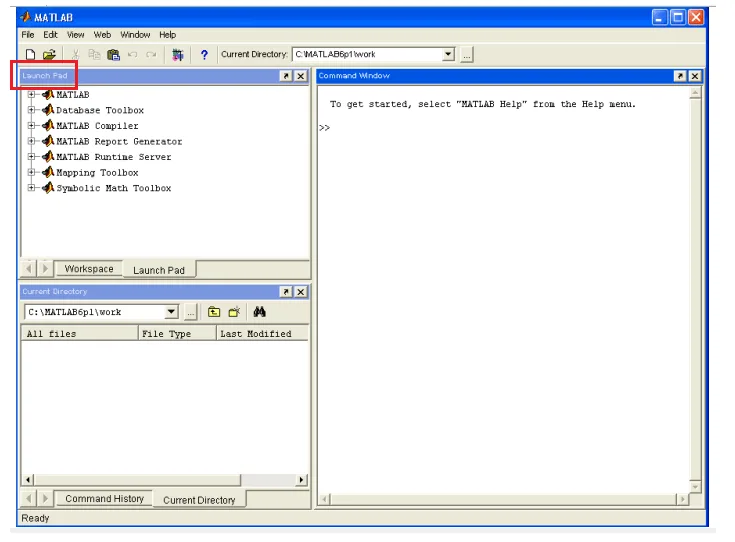The width and height of the screenshot is (735, 542).
Task: Expand the MATLAB tree node
Action: pyautogui.click(x=31, y=95)
